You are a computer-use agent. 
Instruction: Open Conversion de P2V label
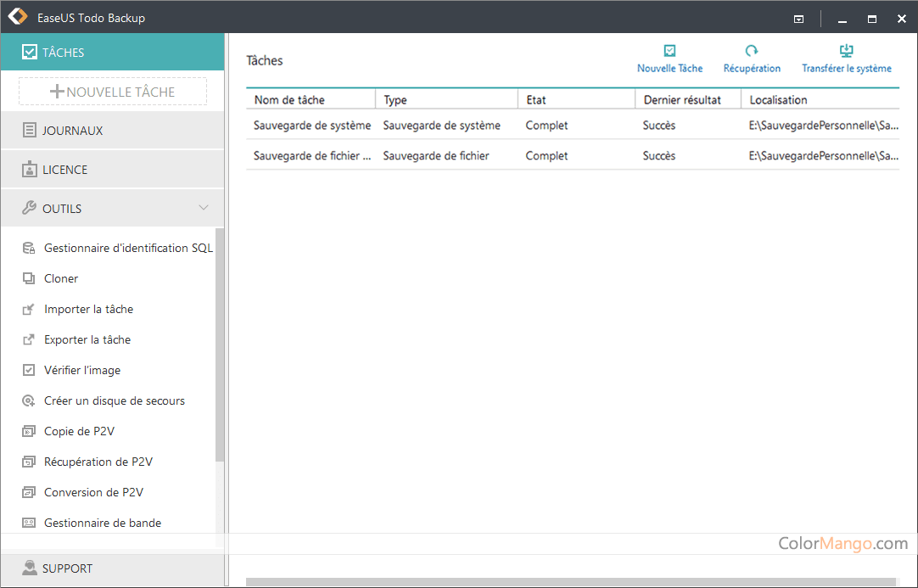pyautogui.click(x=93, y=492)
